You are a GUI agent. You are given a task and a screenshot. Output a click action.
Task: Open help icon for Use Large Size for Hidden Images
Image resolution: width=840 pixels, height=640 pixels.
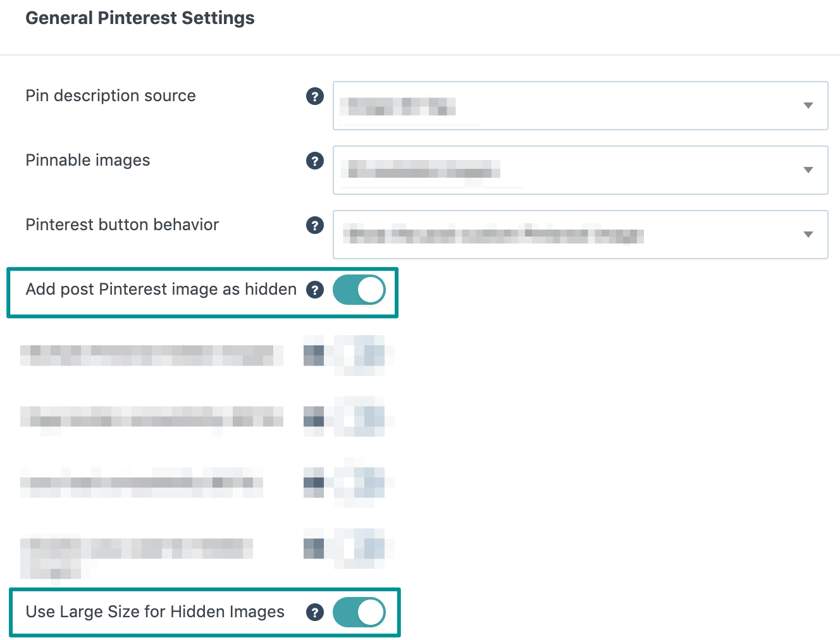pyautogui.click(x=315, y=612)
